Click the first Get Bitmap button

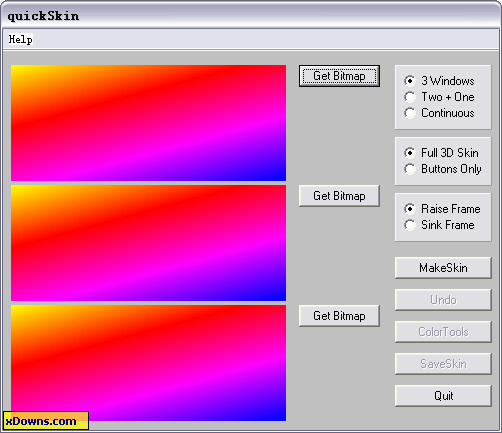pos(339,76)
